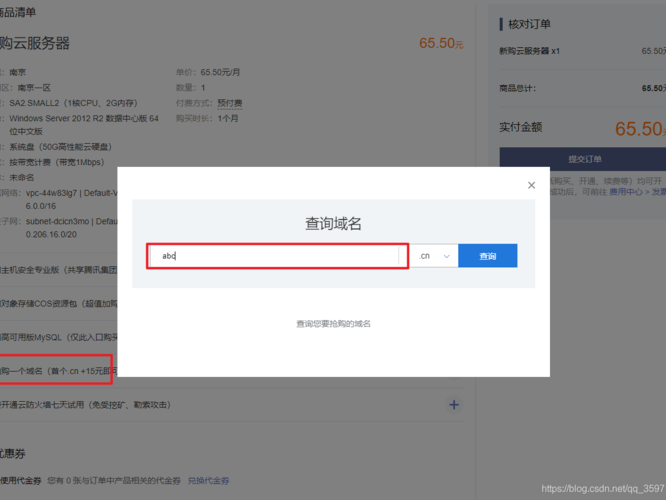This screenshot has width=666, height=500.
Task: Expand the cloud firewall trial plus icon
Action: click(454, 405)
